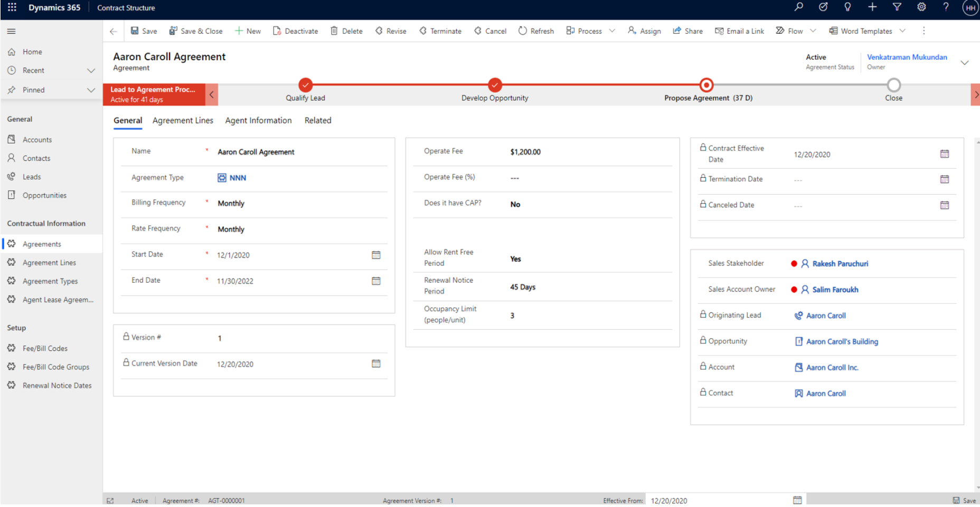Click the Save & Close button
Screen dimensions: 980x507
(196, 31)
